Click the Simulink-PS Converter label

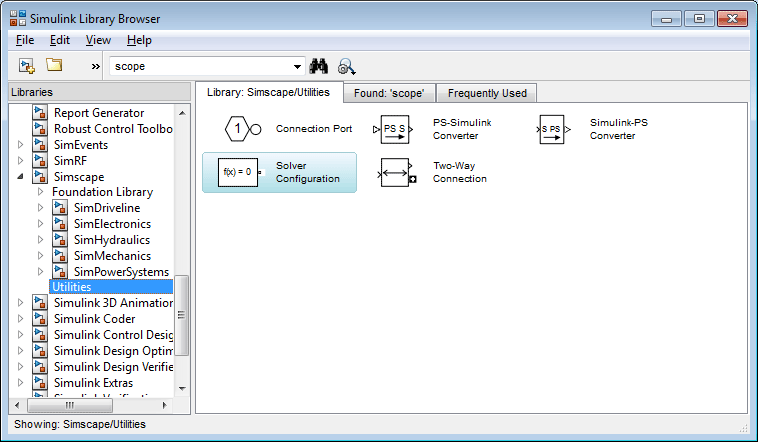[618, 129]
